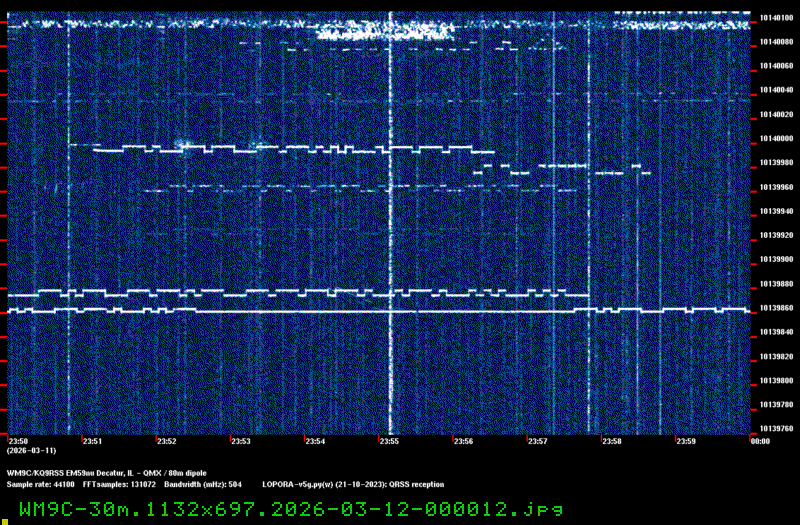800x525 pixels.
Task: Click the 10140060 frequency scale label
Action: [776, 65]
